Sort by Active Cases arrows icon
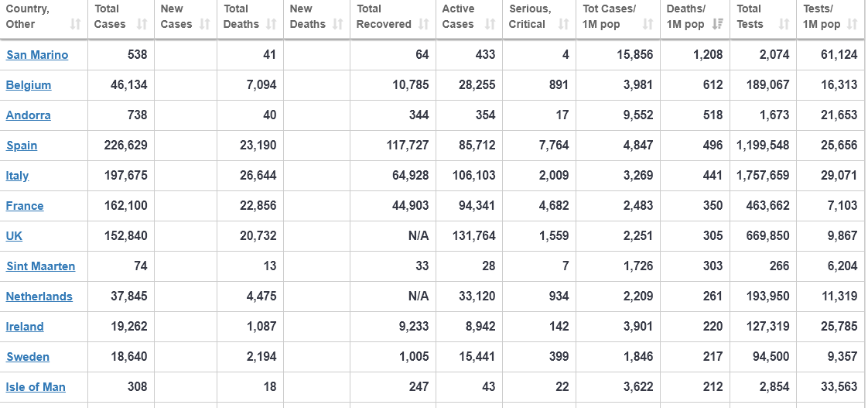 pos(490,25)
